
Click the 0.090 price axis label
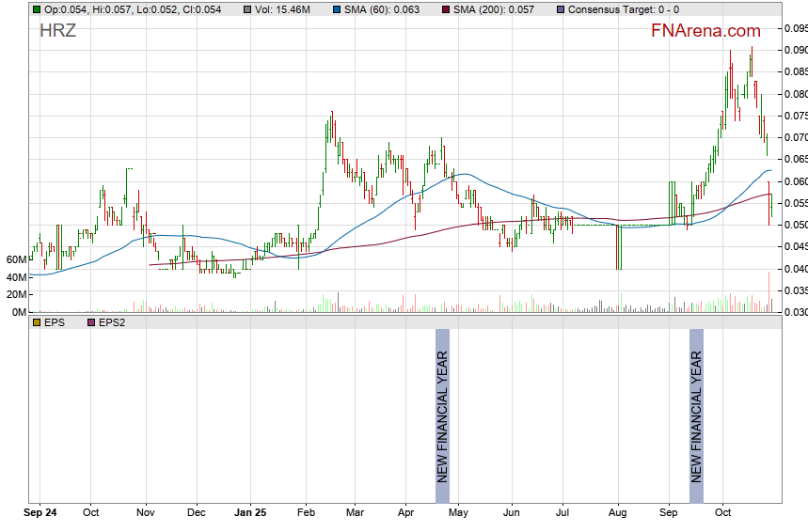pos(795,50)
